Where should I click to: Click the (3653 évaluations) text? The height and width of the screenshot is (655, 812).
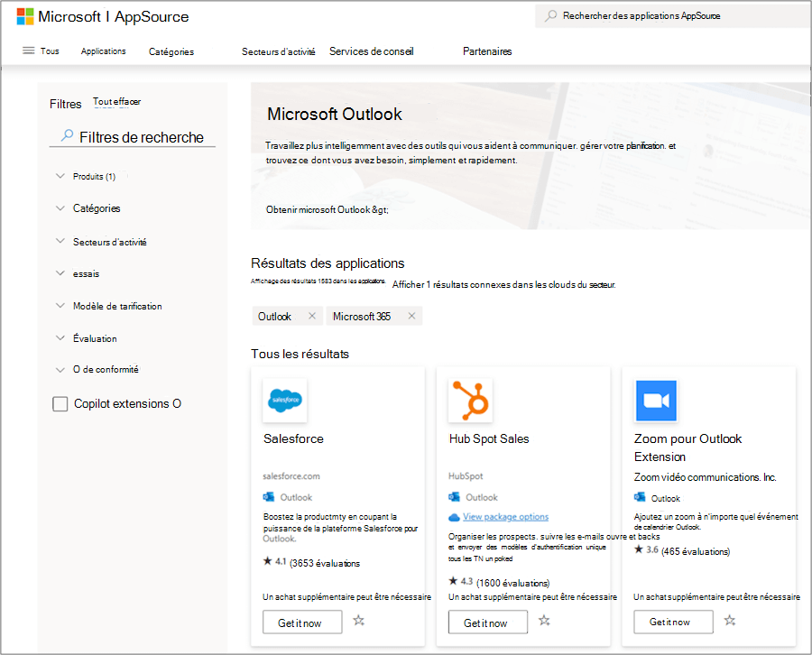[325, 563]
